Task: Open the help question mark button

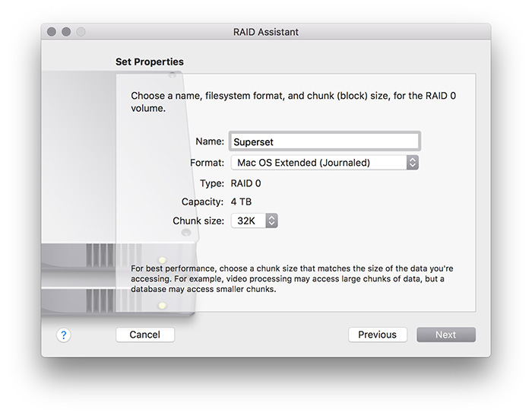Action: pos(63,335)
